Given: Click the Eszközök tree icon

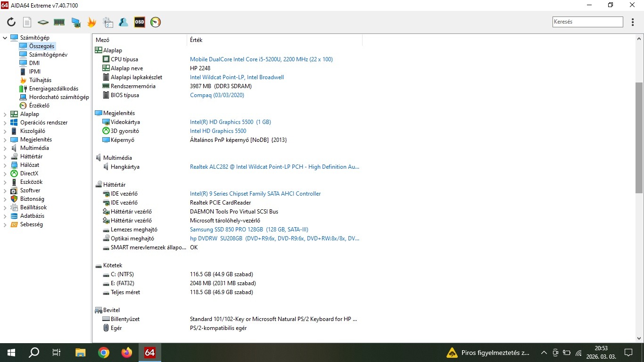Looking at the screenshot, I should [14, 182].
